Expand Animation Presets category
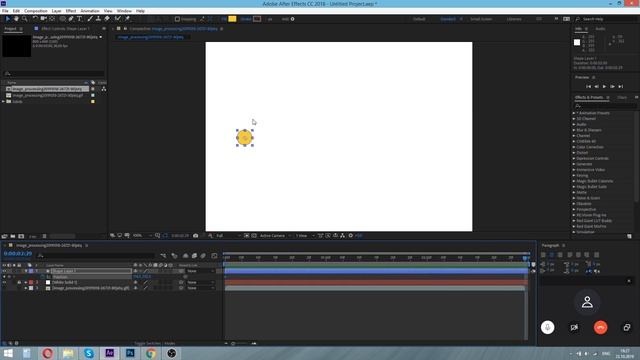 [574, 113]
